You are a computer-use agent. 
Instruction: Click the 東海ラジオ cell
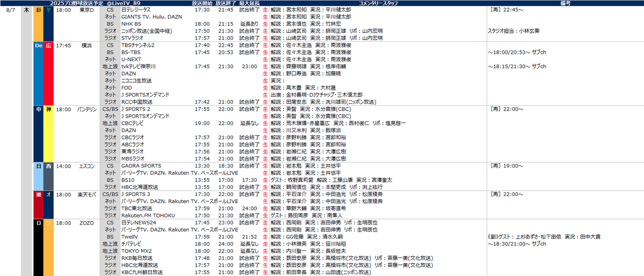[x=132, y=151]
